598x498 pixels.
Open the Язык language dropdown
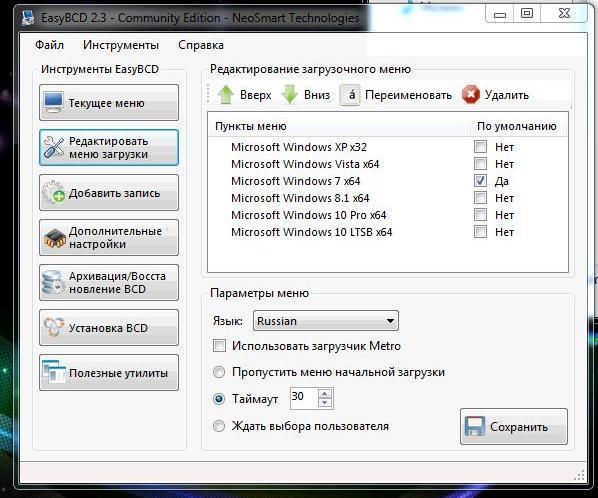click(x=326, y=321)
